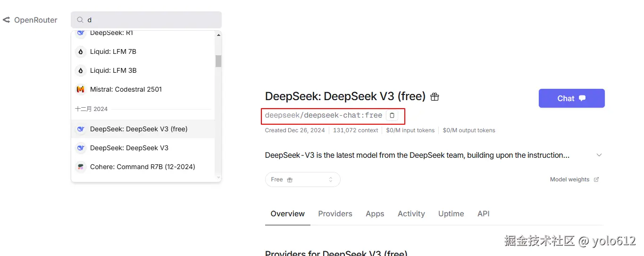Image resolution: width=644 pixels, height=256 pixels.
Task: Expand the DeepSeek-V3 model description
Action: point(599,155)
